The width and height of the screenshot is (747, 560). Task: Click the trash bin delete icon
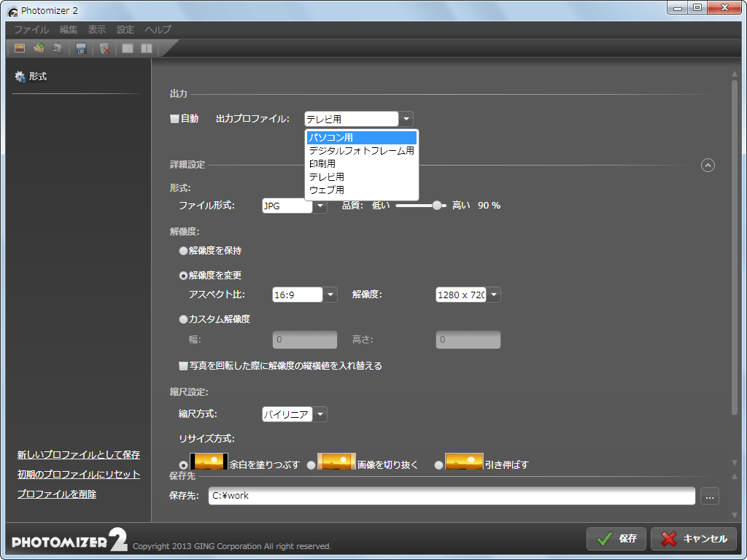[105, 48]
